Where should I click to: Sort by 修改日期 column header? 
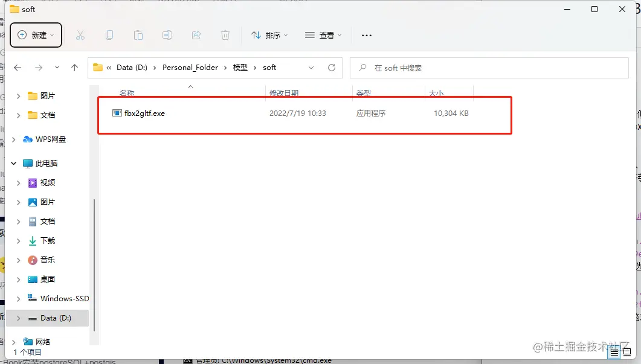tap(284, 93)
